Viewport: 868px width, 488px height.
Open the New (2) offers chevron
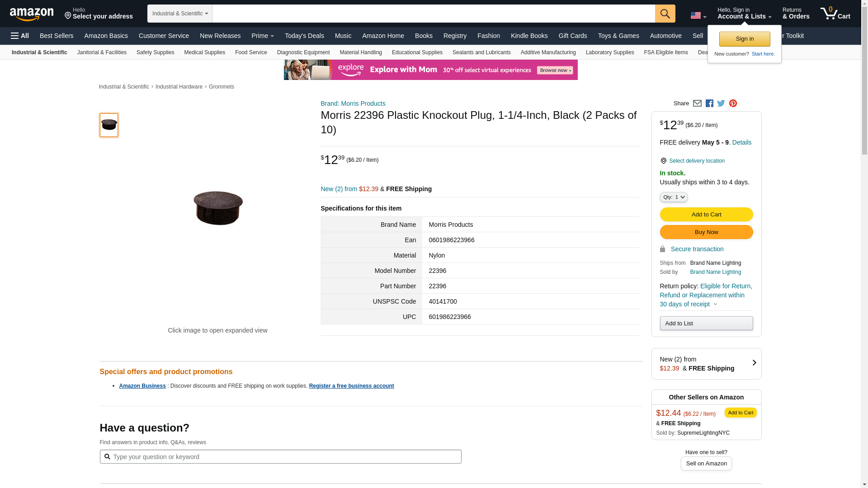754,363
